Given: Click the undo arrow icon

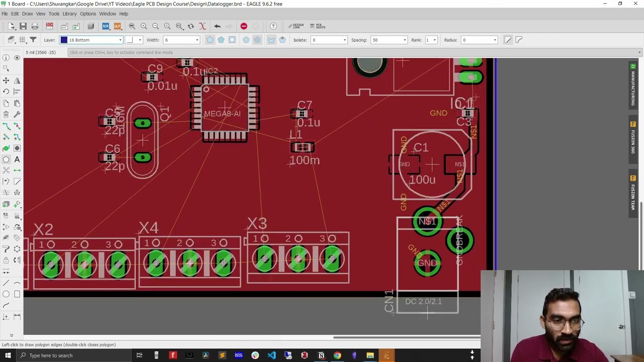Looking at the screenshot, I should tap(217, 26).
